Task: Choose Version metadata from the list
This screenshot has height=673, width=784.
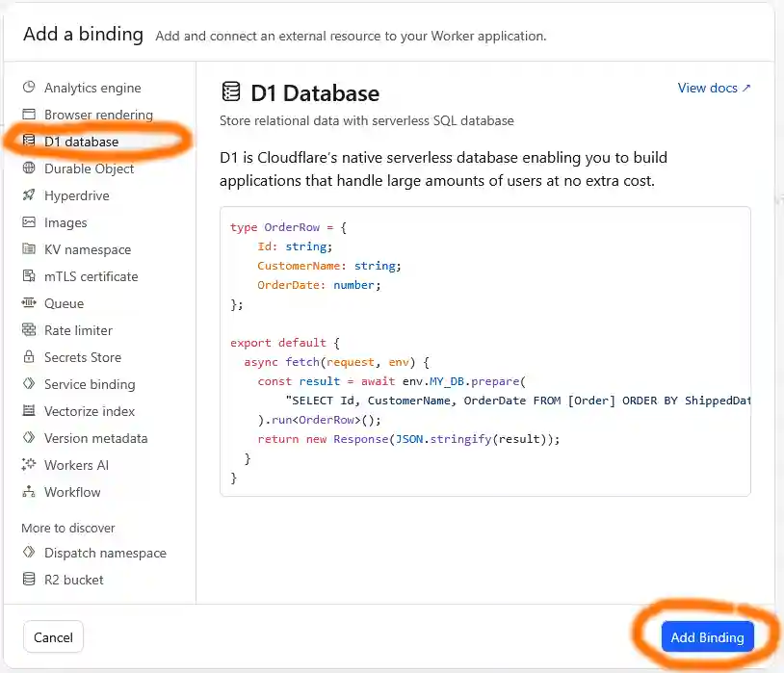Action: click(95, 438)
